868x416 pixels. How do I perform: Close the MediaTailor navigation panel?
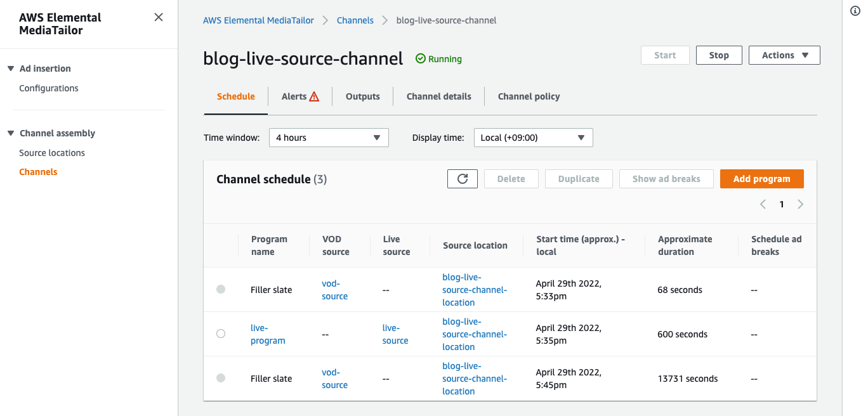point(159,17)
